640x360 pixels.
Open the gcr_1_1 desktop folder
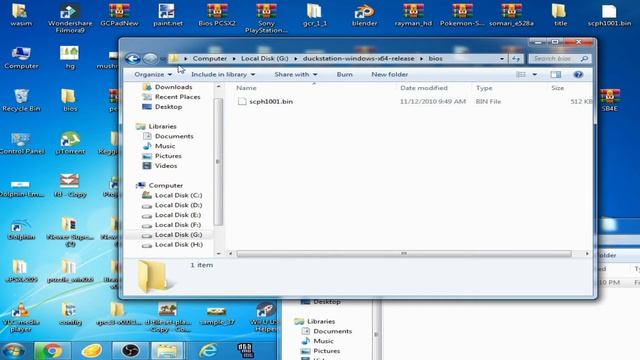click(315, 15)
